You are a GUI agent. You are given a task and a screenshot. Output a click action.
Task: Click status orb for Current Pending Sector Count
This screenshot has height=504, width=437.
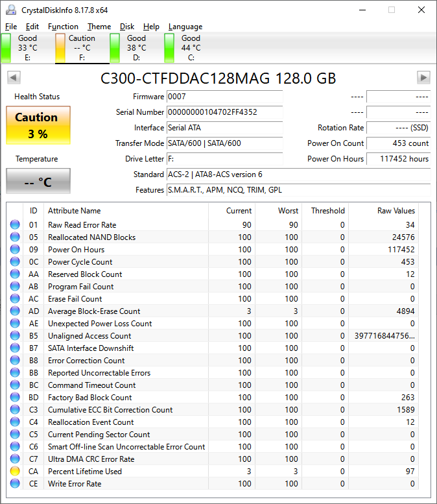click(x=15, y=434)
